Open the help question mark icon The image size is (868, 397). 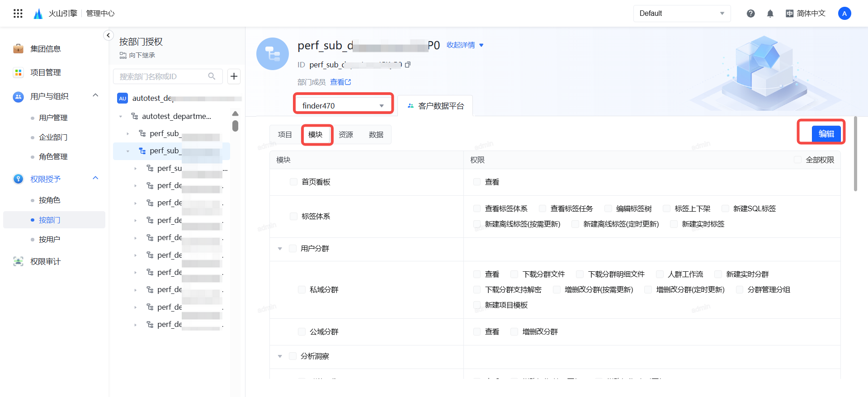point(751,14)
